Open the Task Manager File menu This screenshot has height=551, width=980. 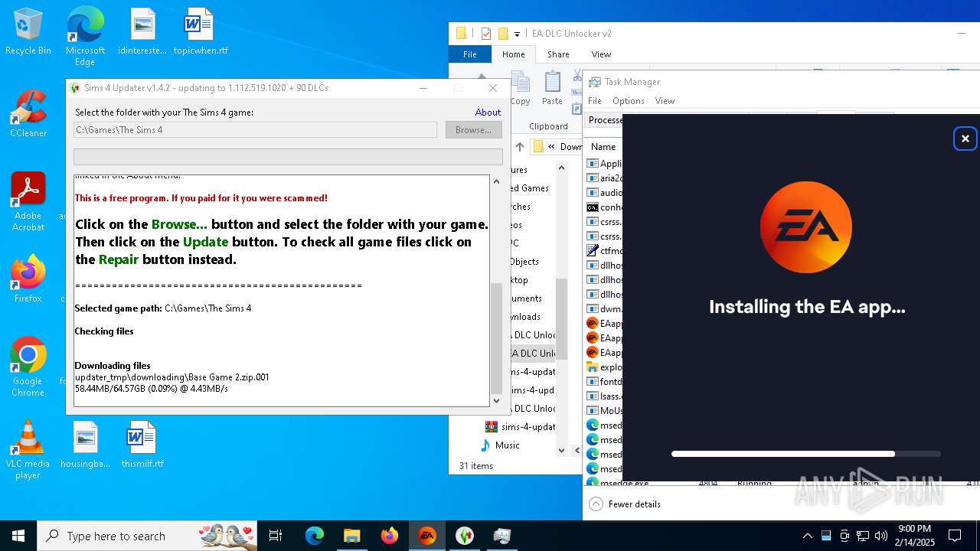tap(594, 101)
